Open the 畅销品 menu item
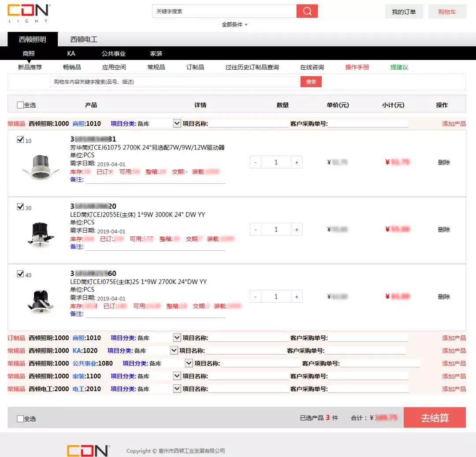The width and height of the screenshot is (476, 457). pos(72,67)
